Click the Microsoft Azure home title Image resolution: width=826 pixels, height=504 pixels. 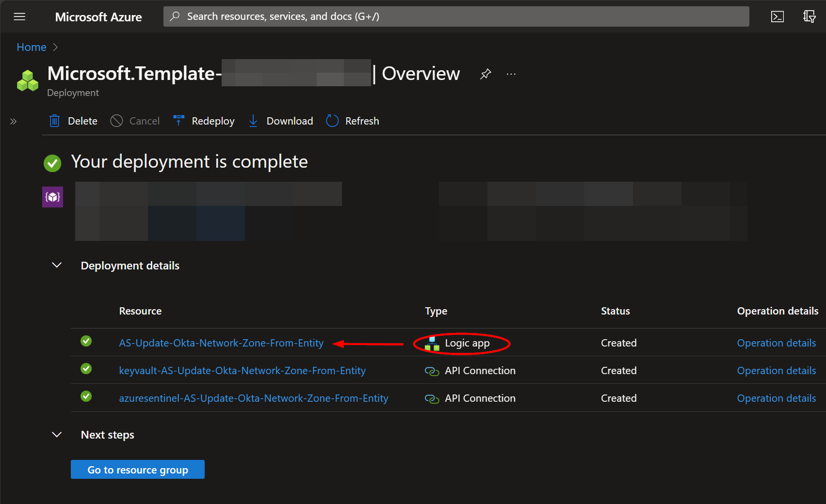tap(98, 17)
